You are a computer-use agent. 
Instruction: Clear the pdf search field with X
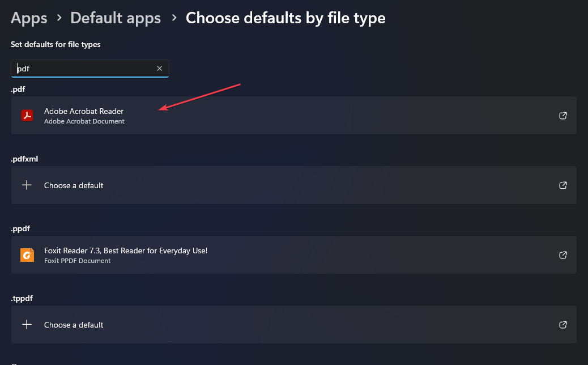[x=159, y=68]
